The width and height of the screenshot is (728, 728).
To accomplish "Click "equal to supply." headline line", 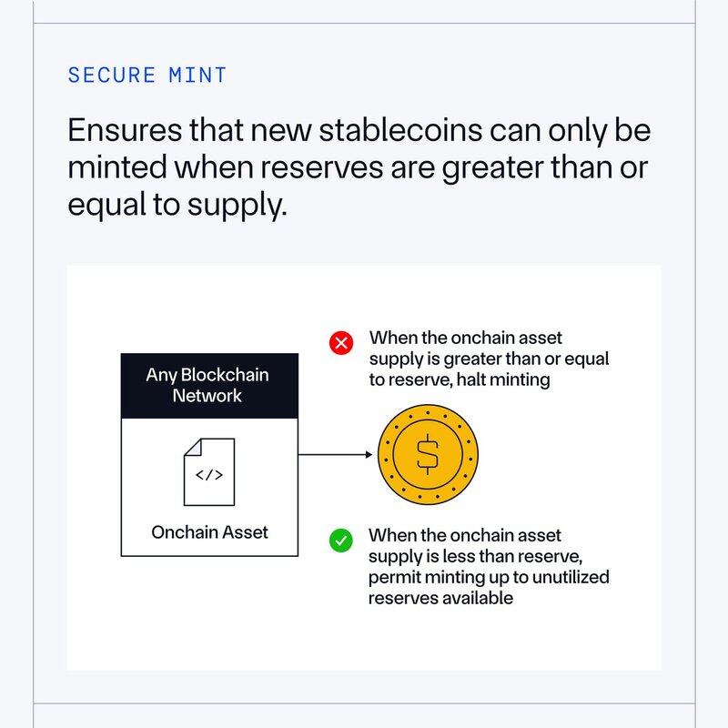I will click(177, 206).
